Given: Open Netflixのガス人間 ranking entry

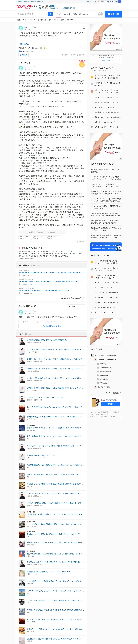Looking at the screenshot, I should [x=107, y=262].
